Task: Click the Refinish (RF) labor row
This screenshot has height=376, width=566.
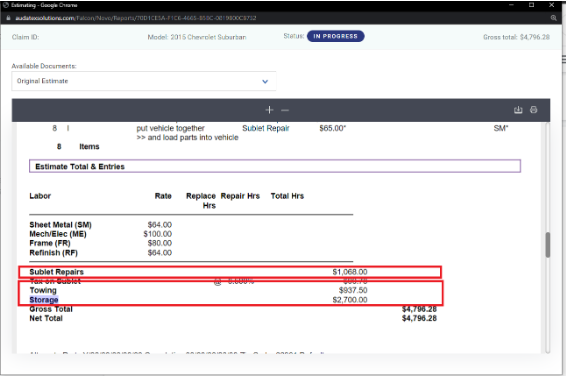Action: 101,253
